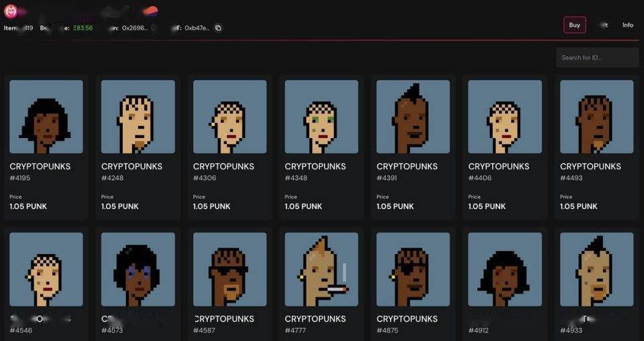Viewport: 644px width, 341px height.
Task: Click the pink collection logo icon
Action: tap(10, 11)
